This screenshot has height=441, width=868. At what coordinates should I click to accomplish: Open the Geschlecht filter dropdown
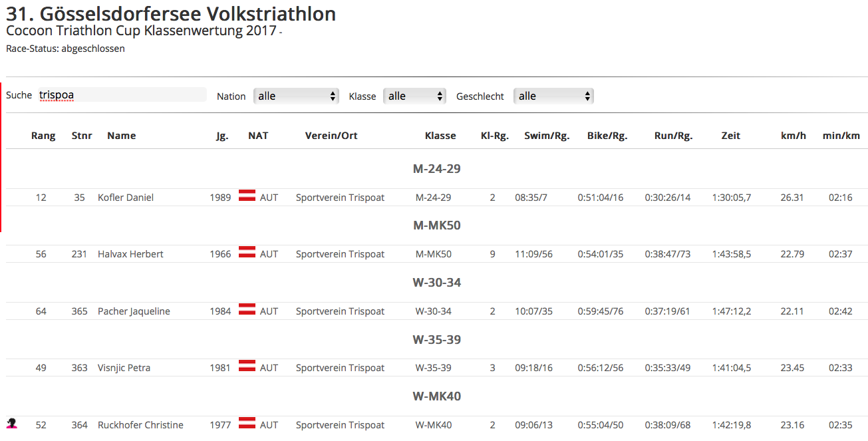pyautogui.click(x=553, y=96)
